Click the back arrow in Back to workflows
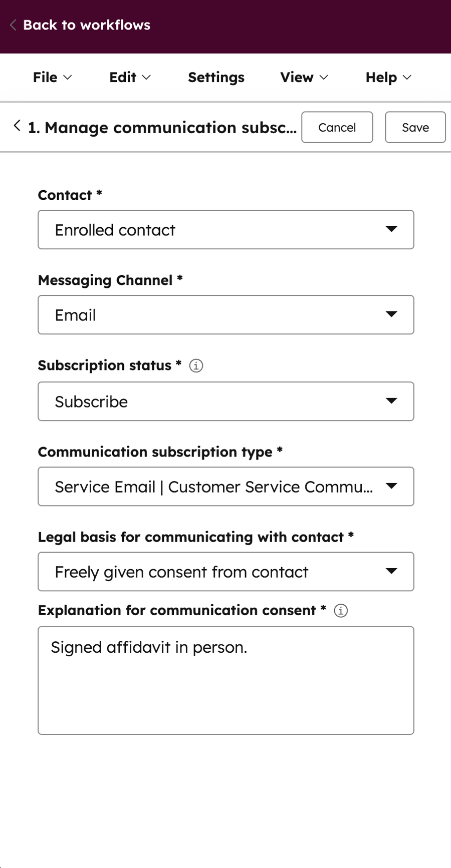The width and height of the screenshot is (451, 868). [12, 25]
